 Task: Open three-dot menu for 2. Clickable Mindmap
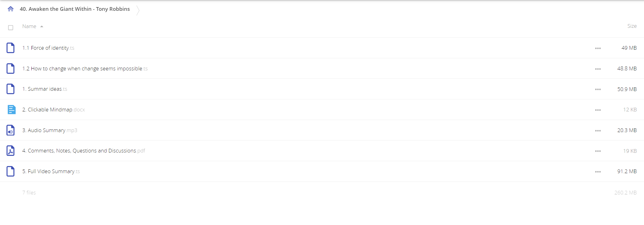(x=598, y=110)
